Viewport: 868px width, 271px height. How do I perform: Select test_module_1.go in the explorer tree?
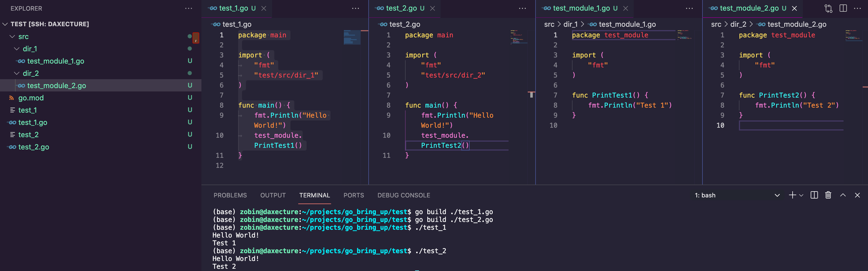56,61
